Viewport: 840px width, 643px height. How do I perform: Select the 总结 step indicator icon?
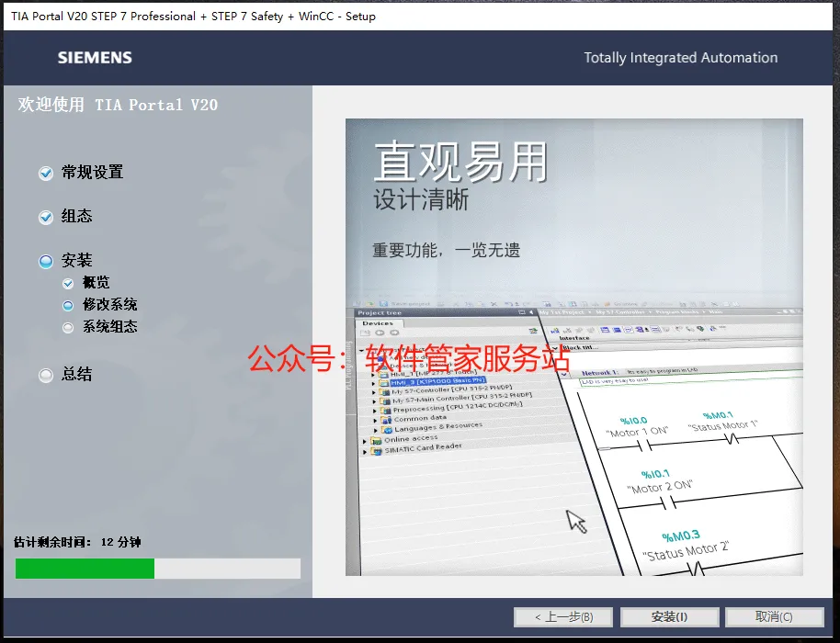(x=46, y=375)
